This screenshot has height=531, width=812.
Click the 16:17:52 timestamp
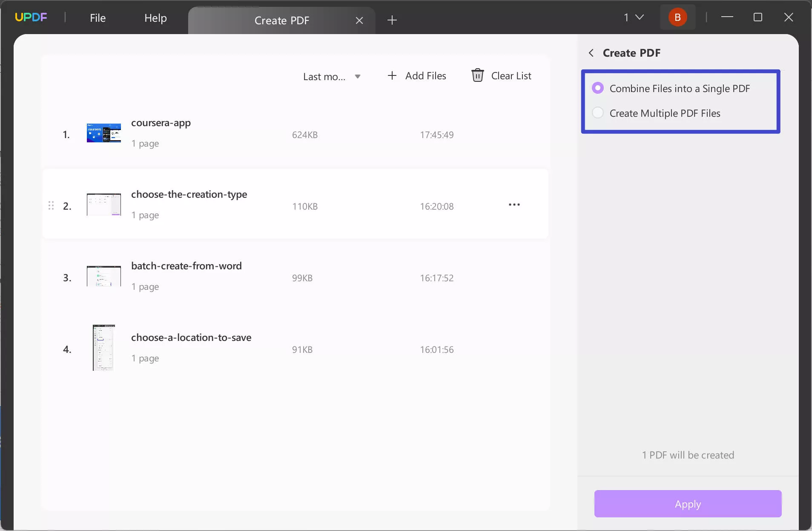point(437,278)
